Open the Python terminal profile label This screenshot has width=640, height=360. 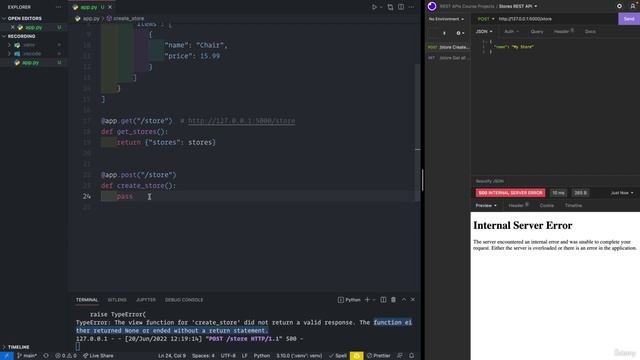(349, 300)
